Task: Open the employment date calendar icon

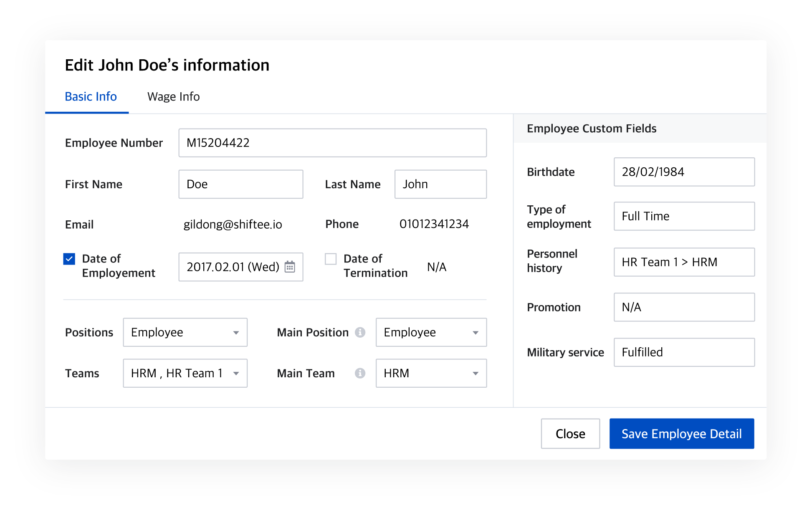Action: pyautogui.click(x=290, y=267)
